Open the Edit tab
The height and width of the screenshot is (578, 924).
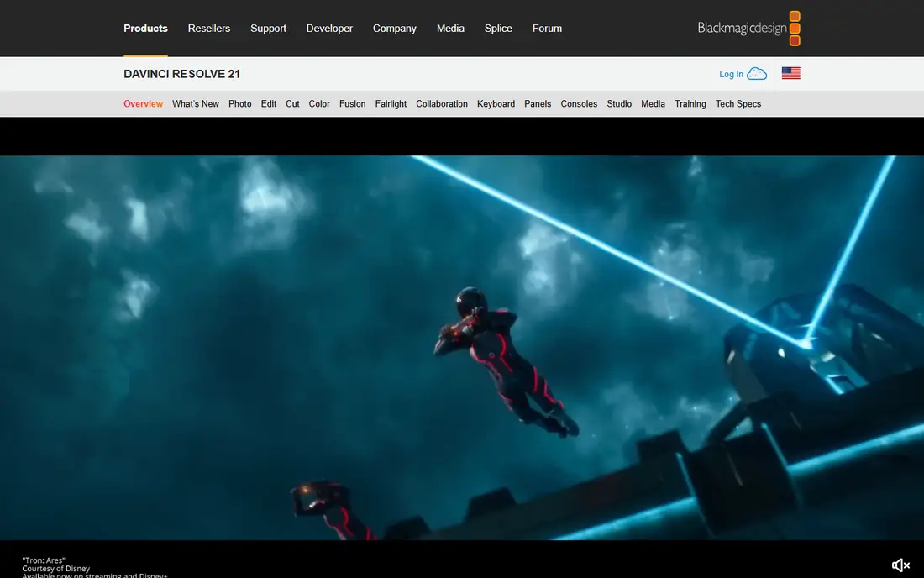tap(269, 103)
